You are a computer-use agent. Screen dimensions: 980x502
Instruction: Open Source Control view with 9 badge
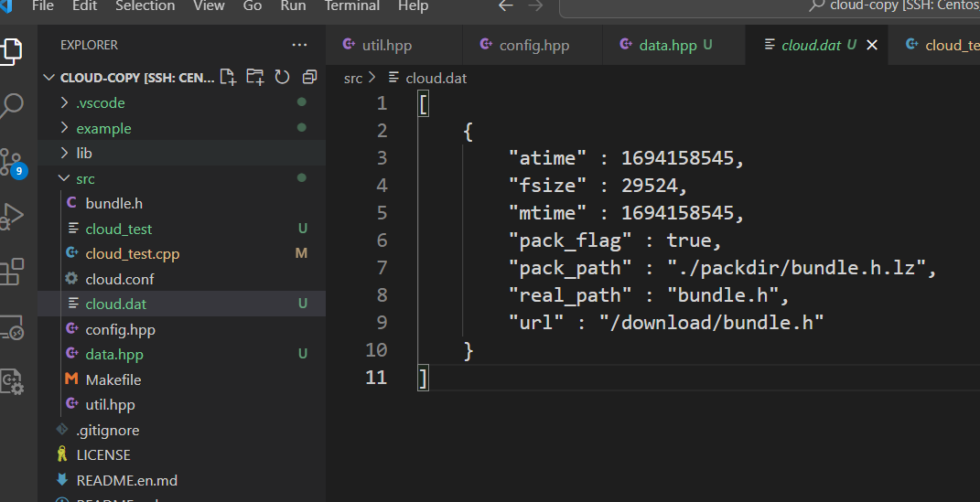coord(13,163)
